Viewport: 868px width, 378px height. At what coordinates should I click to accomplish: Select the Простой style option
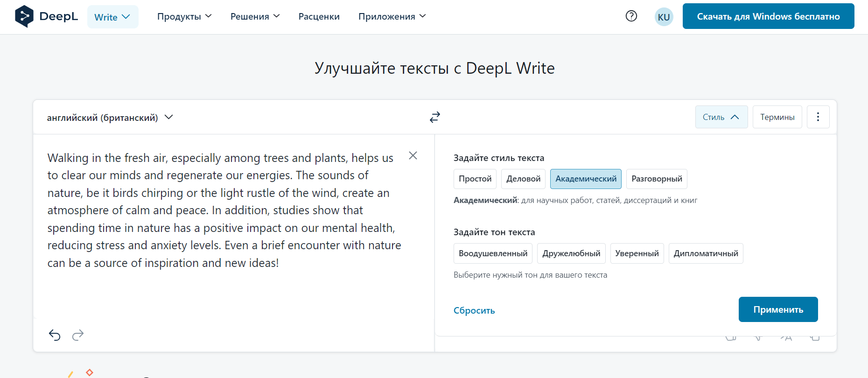[x=475, y=179]
